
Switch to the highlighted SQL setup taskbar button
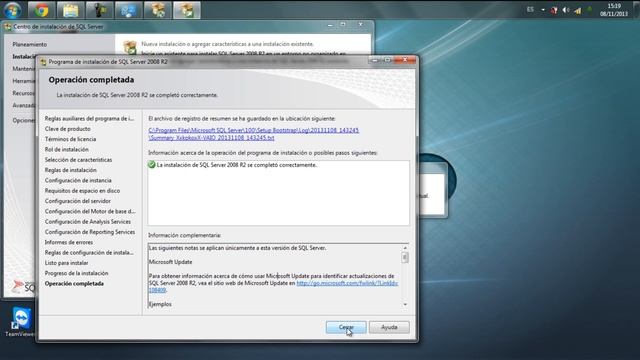pos(187,10)
